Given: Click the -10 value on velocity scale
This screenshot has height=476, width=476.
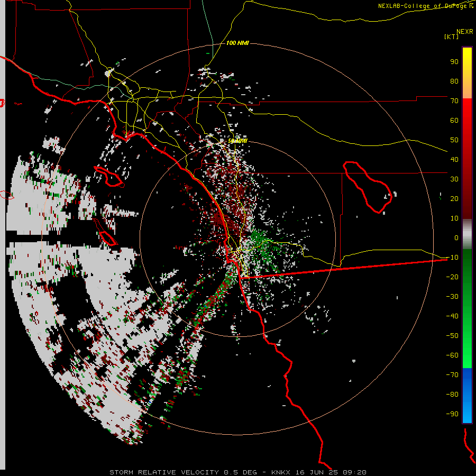Looking at the screenshot, I should (x=452, y=258).
